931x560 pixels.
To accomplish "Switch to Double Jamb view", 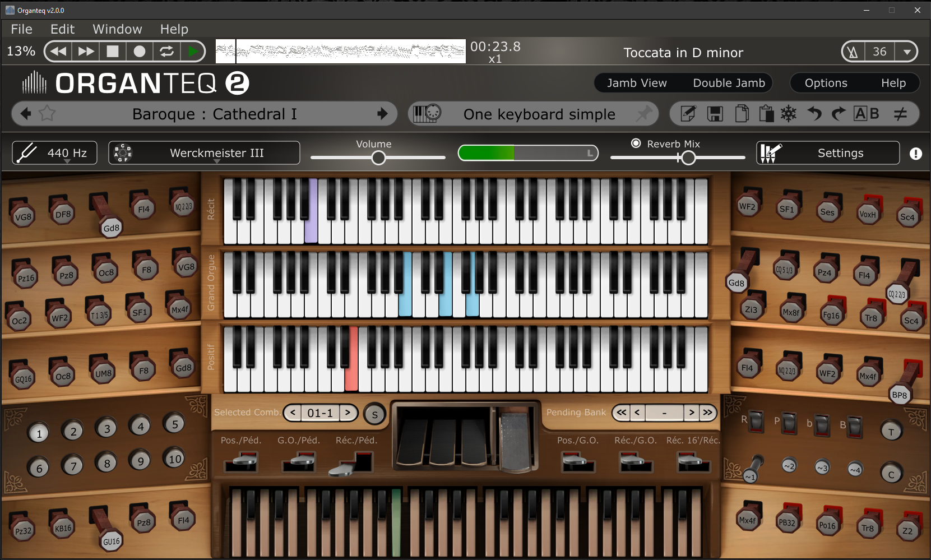I will [729, 82].
